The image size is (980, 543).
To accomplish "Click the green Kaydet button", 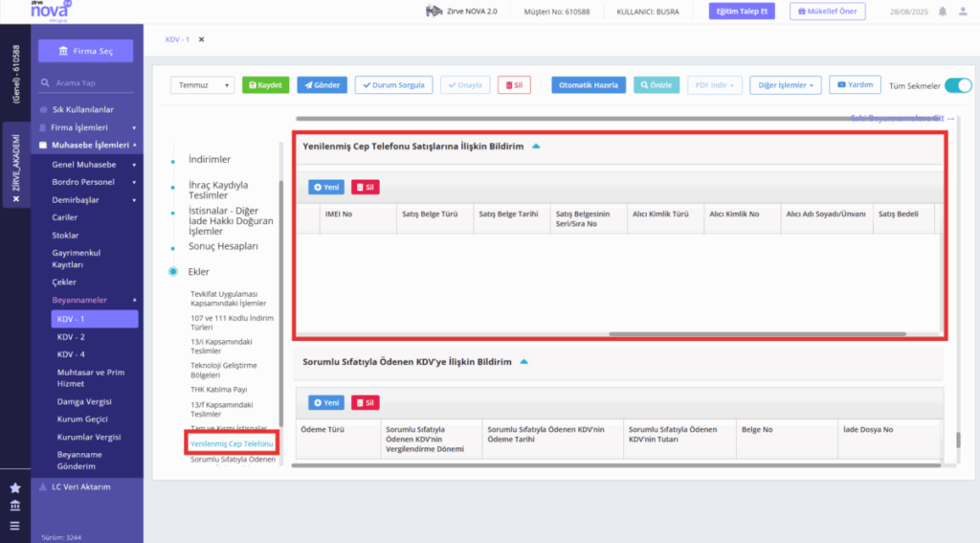I will pyautogui.click(x=266, y=85).
